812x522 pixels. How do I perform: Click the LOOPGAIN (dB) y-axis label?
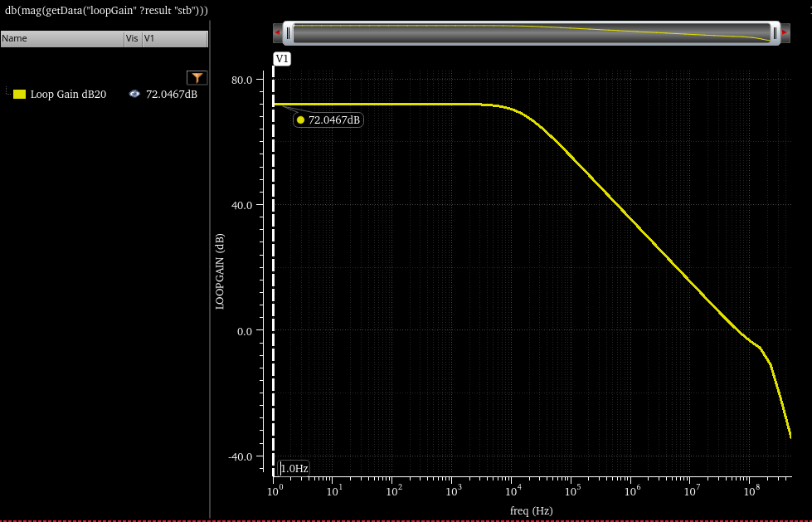[220, 271]
